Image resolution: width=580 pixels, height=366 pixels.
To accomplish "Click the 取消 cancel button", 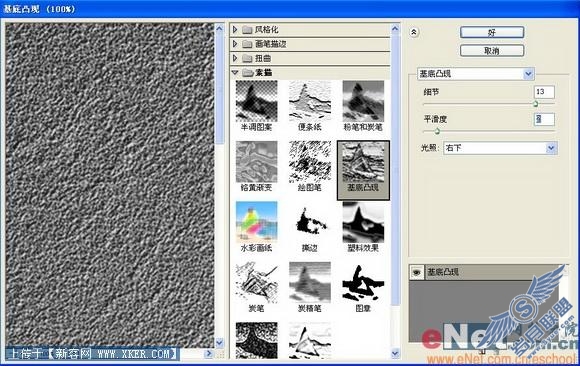I will 492,51.
